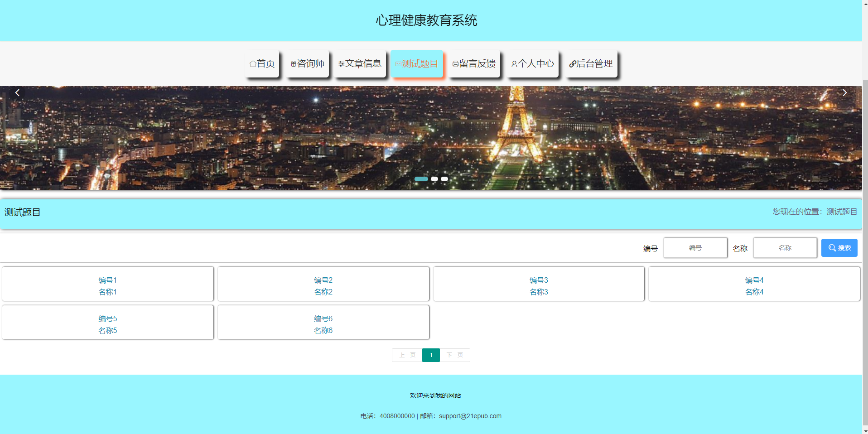Image resolution: width=868 pixels, height=434 pixels.
Task: Click the 欢迎来到我的网站 footer text
Action: pyautogui.click(x=435, y=395)
